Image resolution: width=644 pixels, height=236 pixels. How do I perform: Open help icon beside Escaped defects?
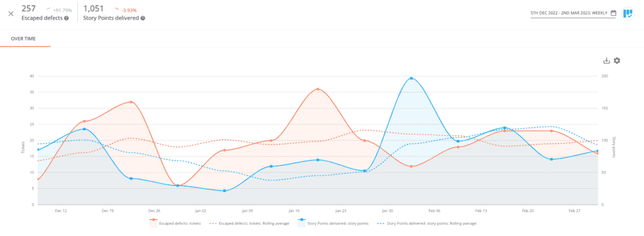[x=67, y=18]
